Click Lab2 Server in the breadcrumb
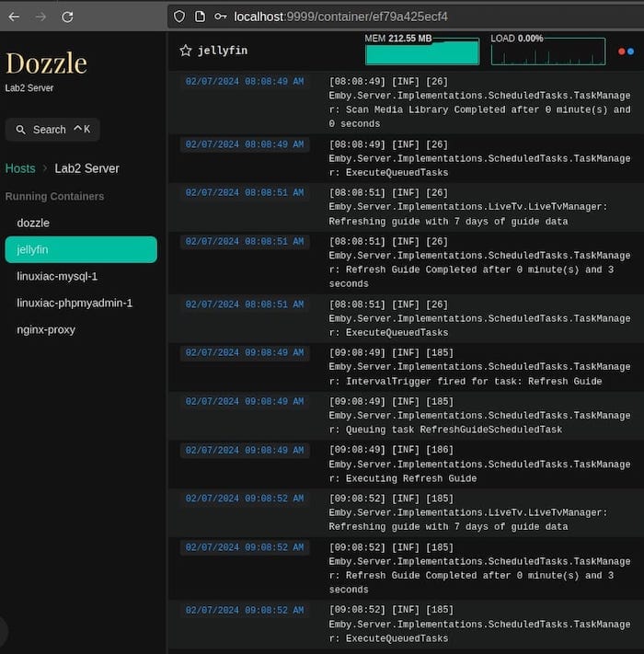Screen dimensions: 644x654 click(x=86, y=168)
